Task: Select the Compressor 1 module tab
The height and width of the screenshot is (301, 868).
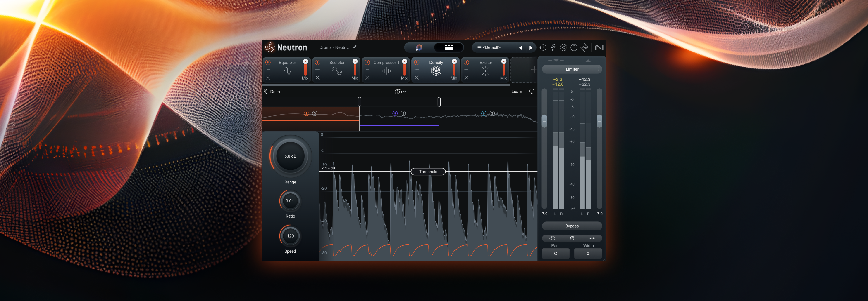Action: [x=386, y=70]
